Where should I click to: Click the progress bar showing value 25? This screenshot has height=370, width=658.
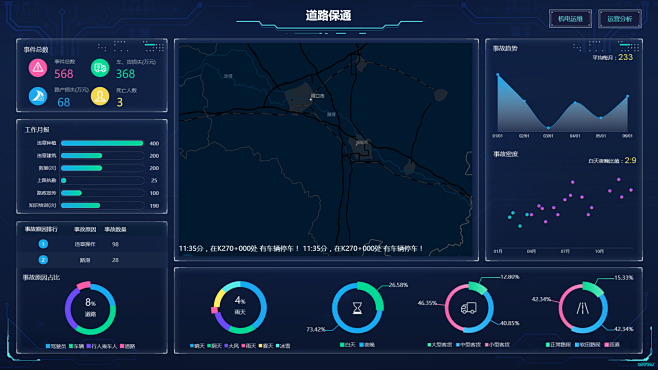coord(102,180)
